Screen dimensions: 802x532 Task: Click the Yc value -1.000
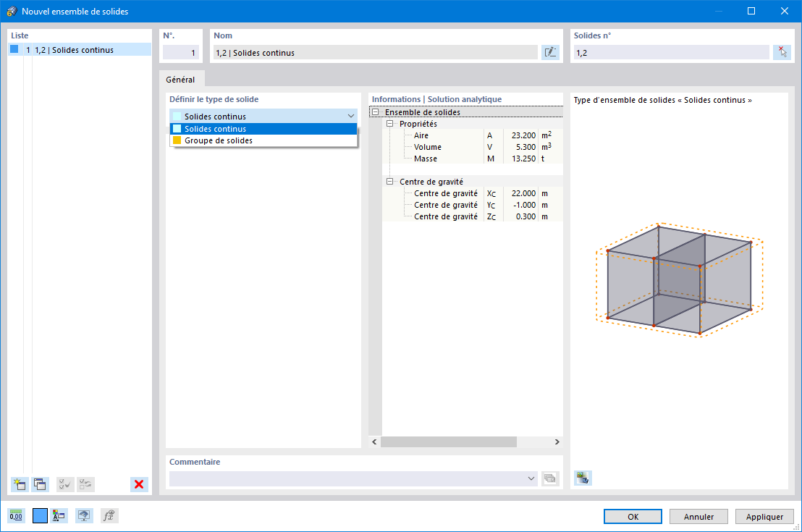tap(524, 205)
